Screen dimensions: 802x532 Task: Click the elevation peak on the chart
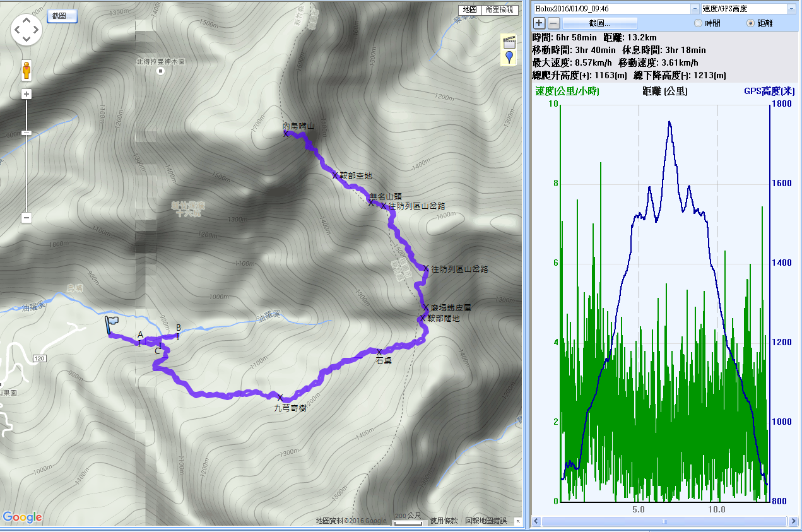pyautogui.click(x=669, y=122)
